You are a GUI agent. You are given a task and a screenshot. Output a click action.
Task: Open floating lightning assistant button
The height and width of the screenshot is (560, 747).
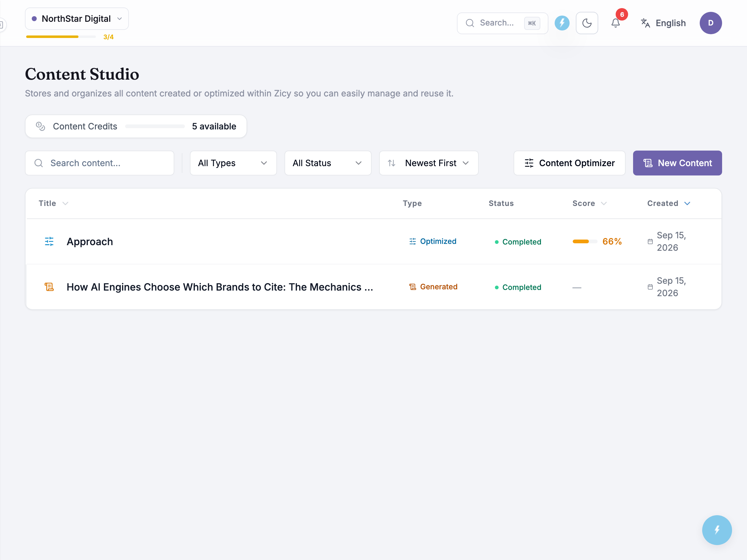click(x=716, y=530)
